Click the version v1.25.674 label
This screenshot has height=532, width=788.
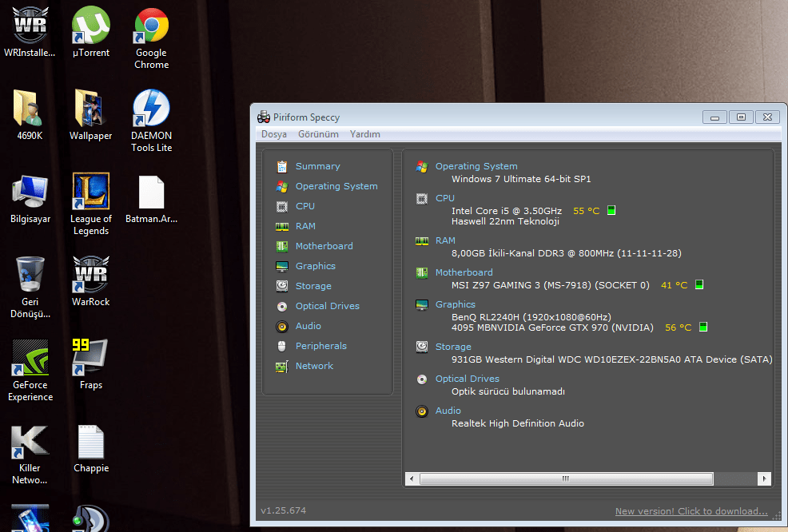click(284, 510)
